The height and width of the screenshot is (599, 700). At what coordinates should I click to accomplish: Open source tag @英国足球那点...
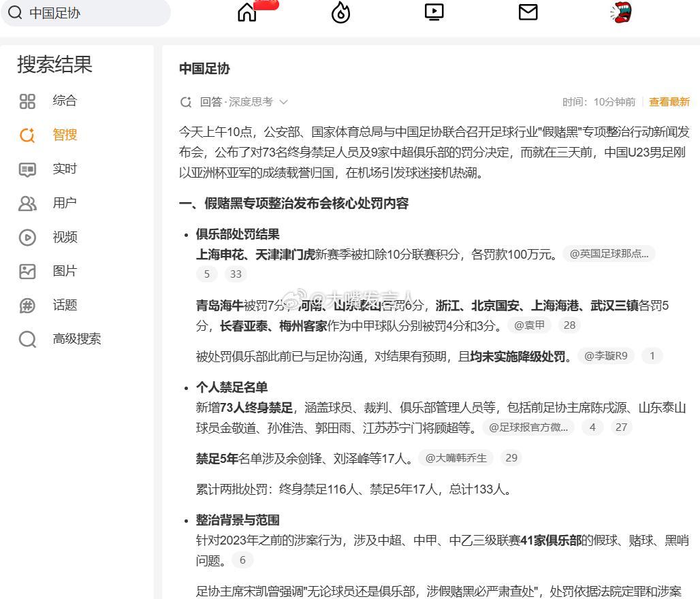pyautogui.click(x=609, y=254)
